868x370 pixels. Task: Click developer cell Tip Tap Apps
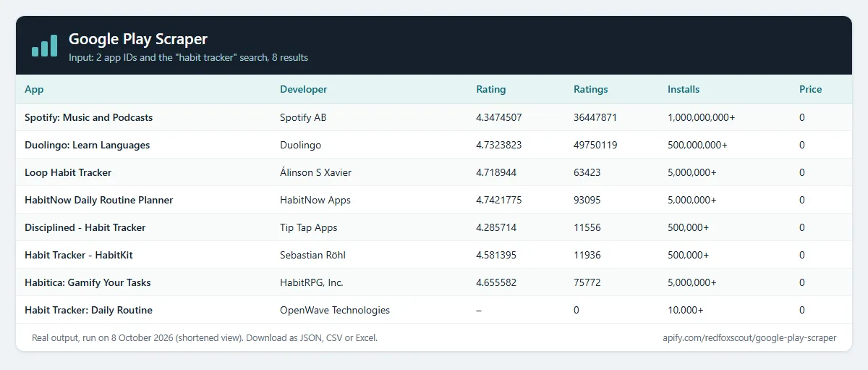click(x=309, y=227)
